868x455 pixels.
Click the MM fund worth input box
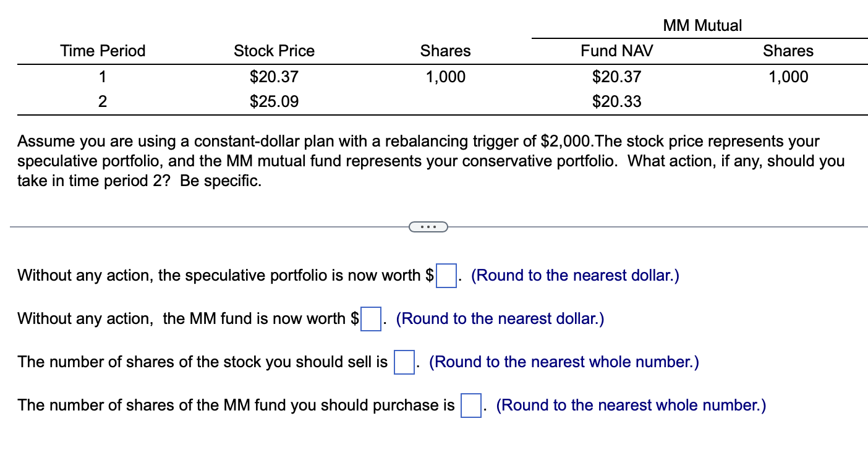pyautogui.click(x=370, y=320)
